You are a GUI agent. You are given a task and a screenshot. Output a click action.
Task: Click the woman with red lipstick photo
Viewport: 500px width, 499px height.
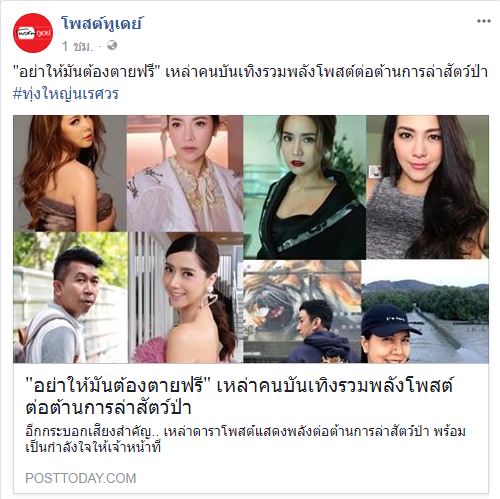click(x=305, y=187)
